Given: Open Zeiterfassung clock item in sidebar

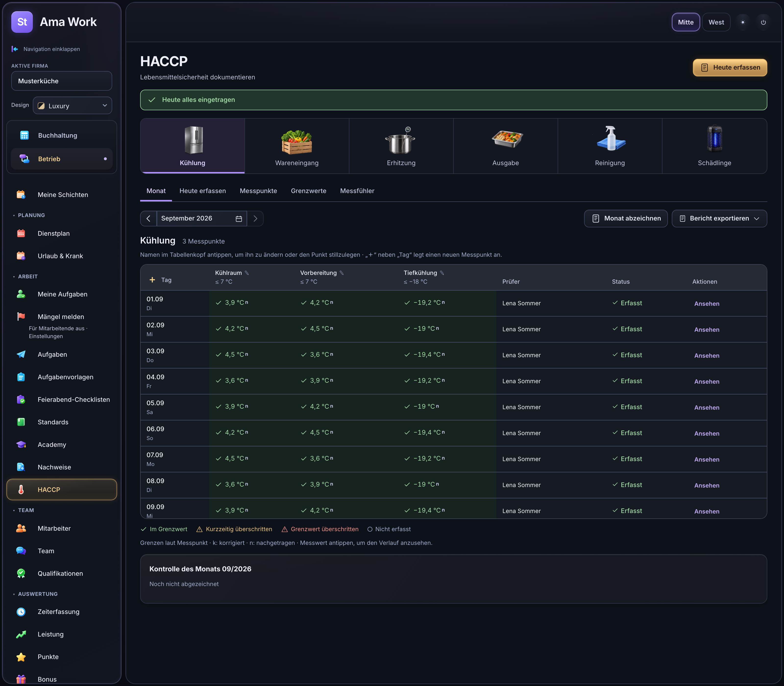Looking at the screenshot, I should click(62, 612).
